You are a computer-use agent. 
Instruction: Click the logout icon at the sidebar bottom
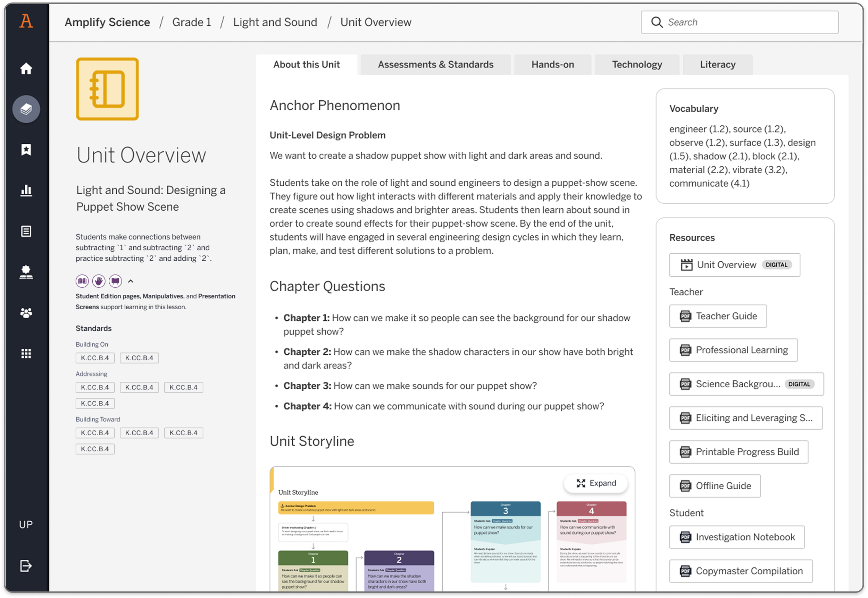[26, 566]
